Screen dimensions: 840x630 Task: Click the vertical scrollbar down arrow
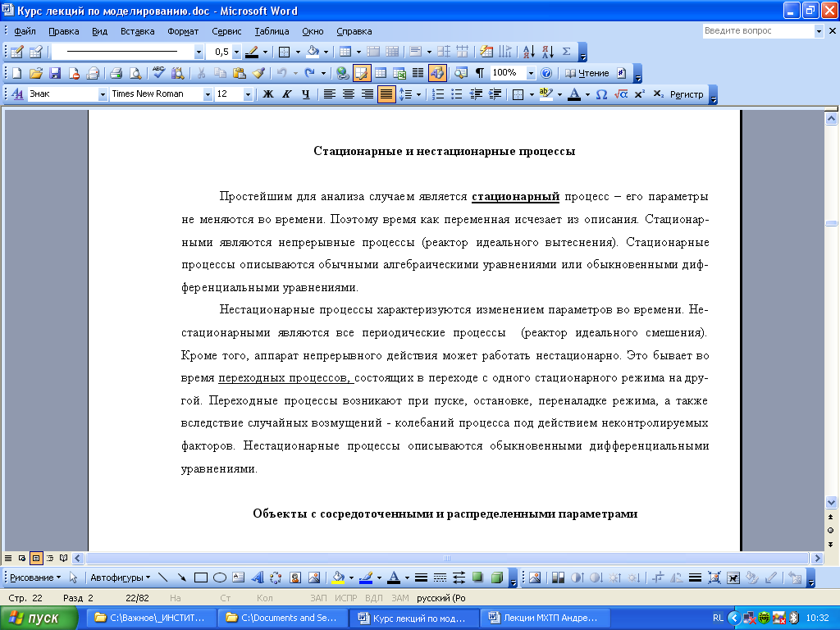point(831,503)
